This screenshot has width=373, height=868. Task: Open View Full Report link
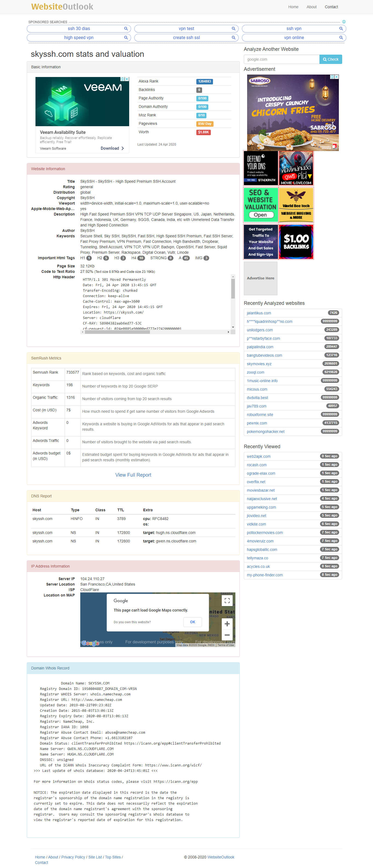(133, 475)
